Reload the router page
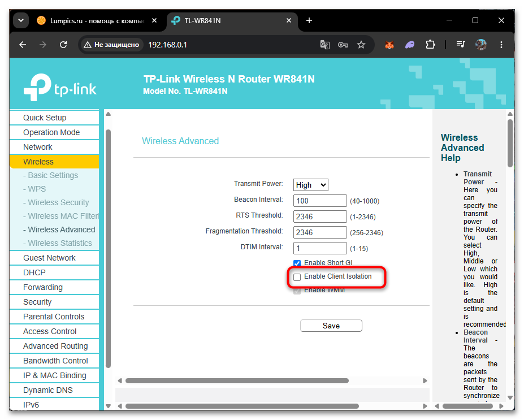Image resolution: width=524 pixels, height=420 pixels. [63, 45]
